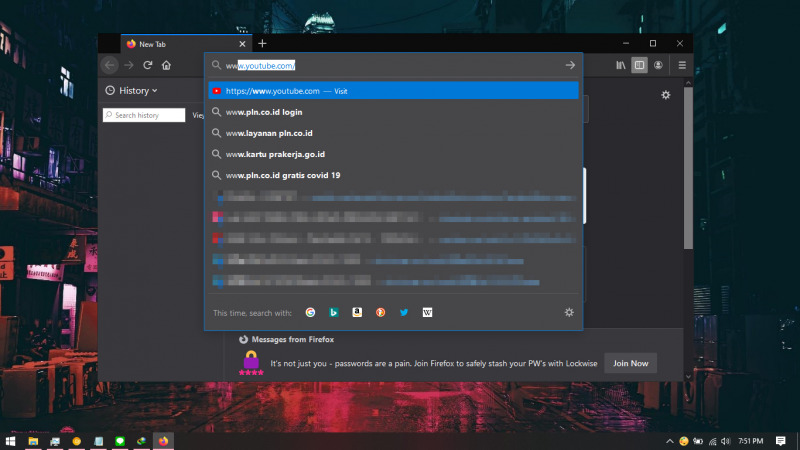Select suggestion www.layanan pln.co.id
Screen dimensions: 800x450
pyautogui.click(x=393, y=133)
